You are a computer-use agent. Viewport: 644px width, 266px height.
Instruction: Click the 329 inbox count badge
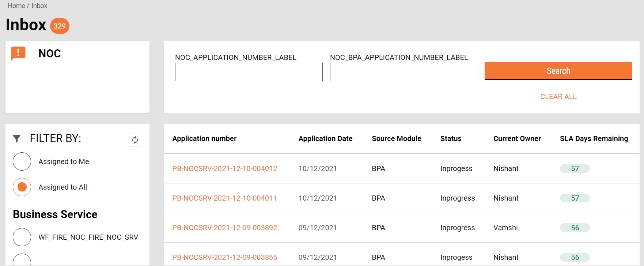tap(60, 26)
